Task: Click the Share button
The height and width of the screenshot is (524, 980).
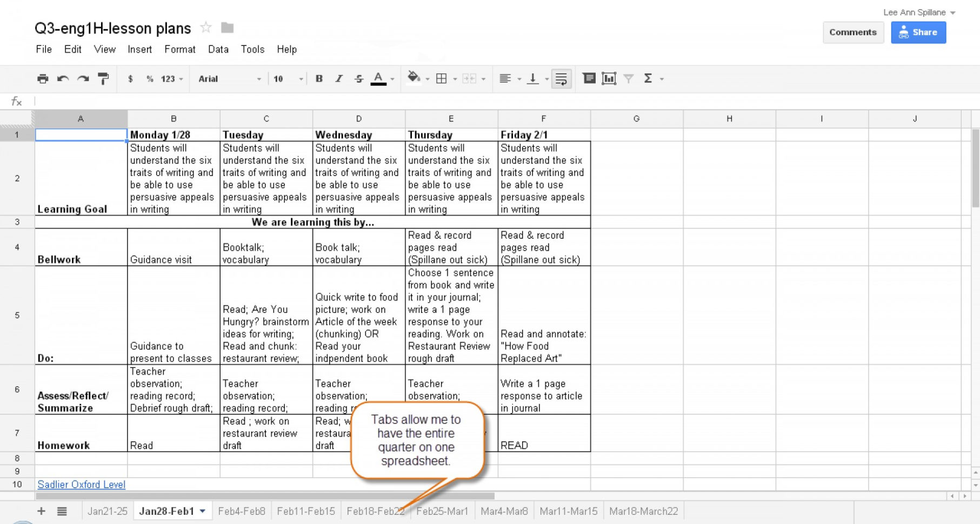Action: click(x=918, y=32)
